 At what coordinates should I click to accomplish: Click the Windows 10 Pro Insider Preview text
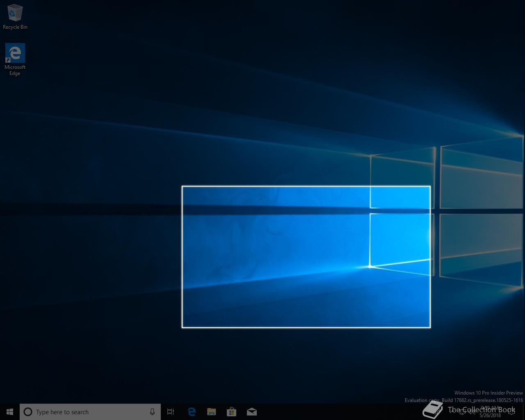click(488, 393)
